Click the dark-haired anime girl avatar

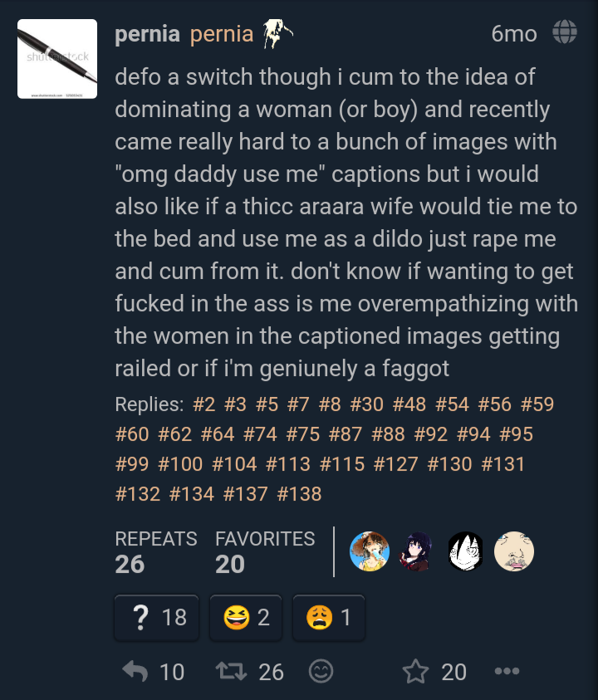pos(418,551)
